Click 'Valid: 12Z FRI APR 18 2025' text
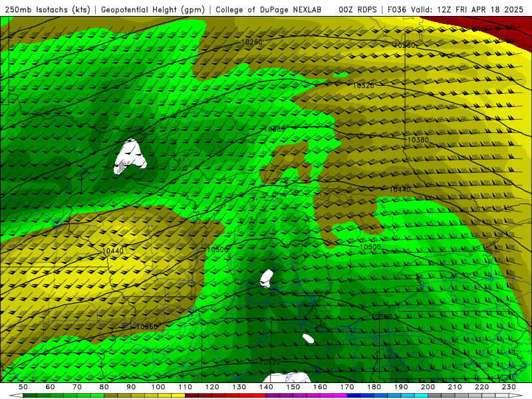This screenshot has width=532, height=399. tap(467, 10)
